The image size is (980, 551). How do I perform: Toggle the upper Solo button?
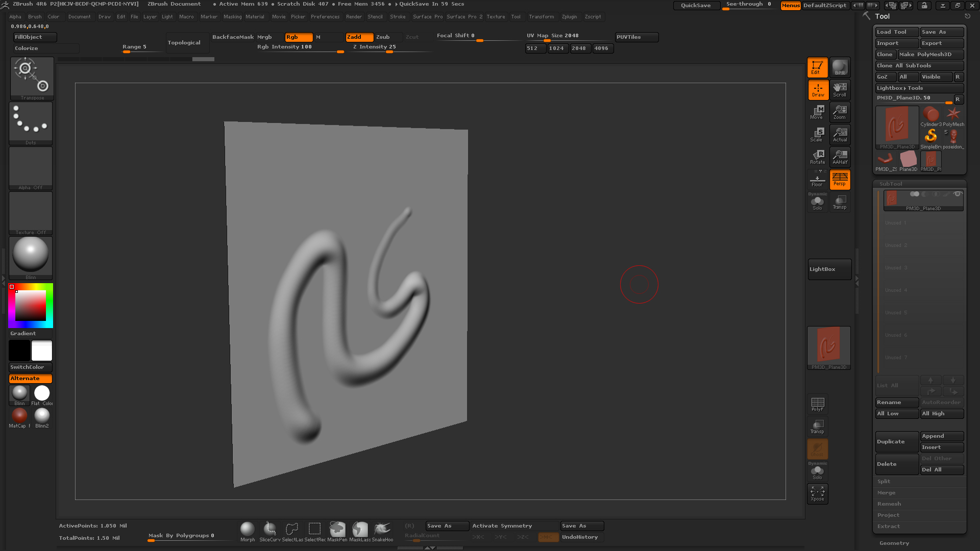pyautogui.click(x=817, y=202)
